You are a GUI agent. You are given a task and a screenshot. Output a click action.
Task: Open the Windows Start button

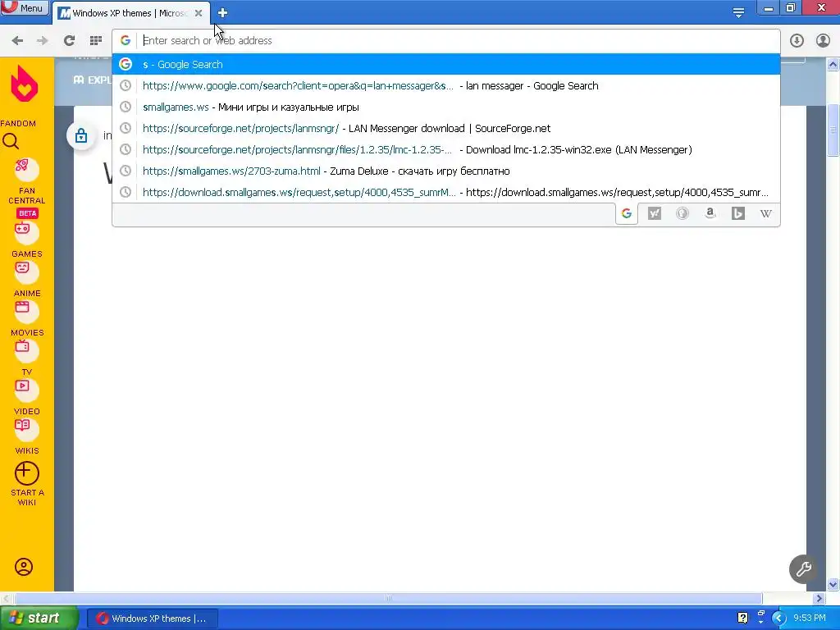click(x=38, y=619)
